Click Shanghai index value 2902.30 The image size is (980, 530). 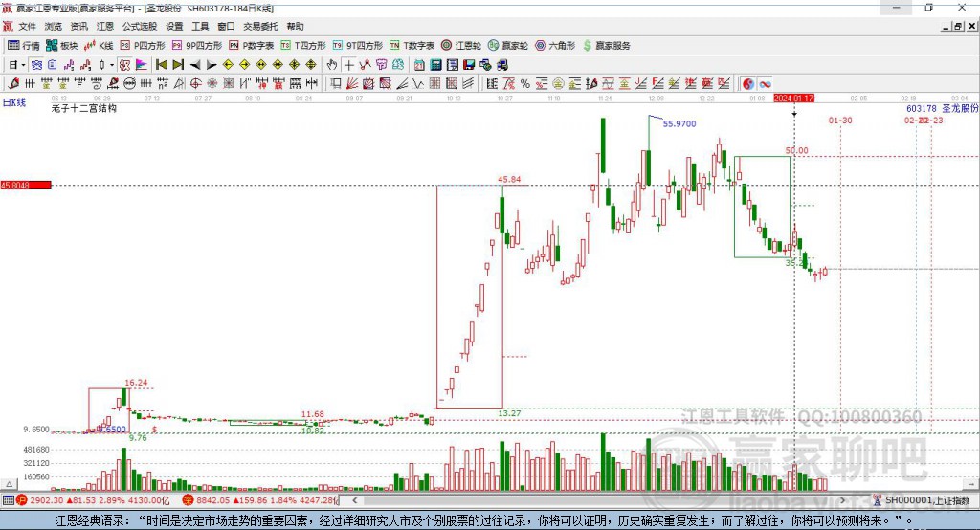(x=47, y=500)
